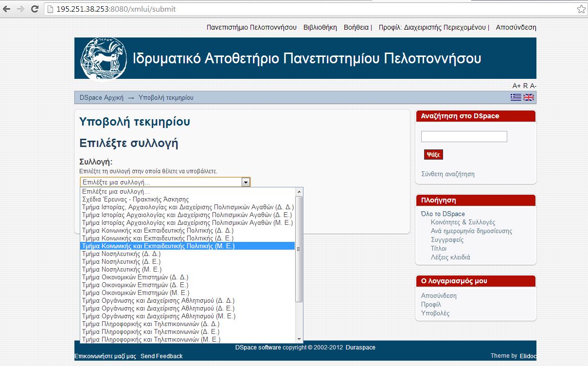Reset font size with R
This screenshot has height=366, width=588.
point(525,86)
